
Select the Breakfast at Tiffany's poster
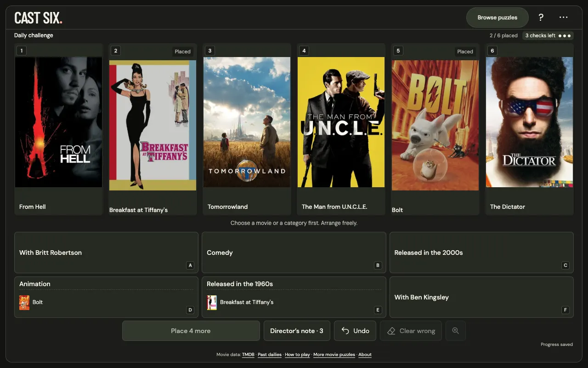point(153,125)
